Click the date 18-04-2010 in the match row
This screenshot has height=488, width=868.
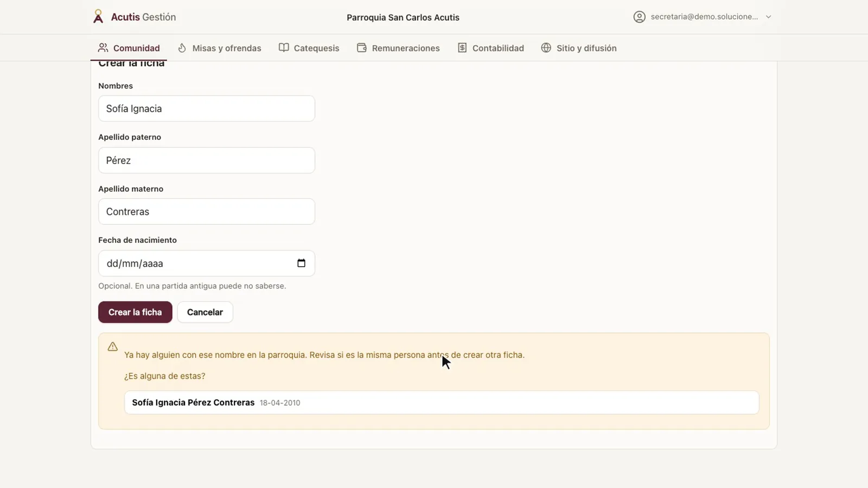pyautogui.click(x=280, y=403)
